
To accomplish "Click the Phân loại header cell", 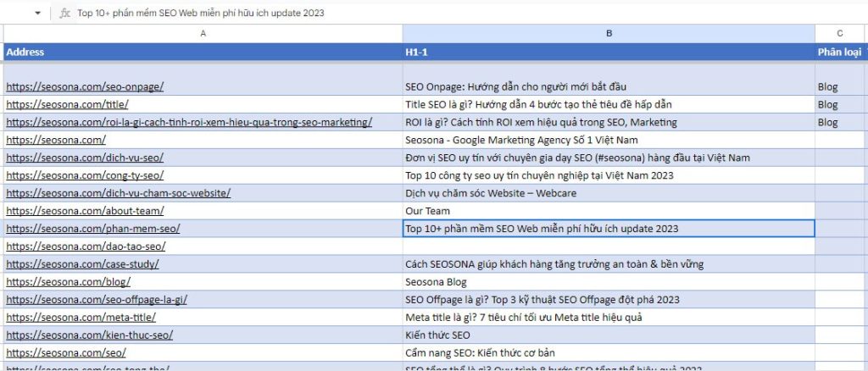I will pos(839,52).
